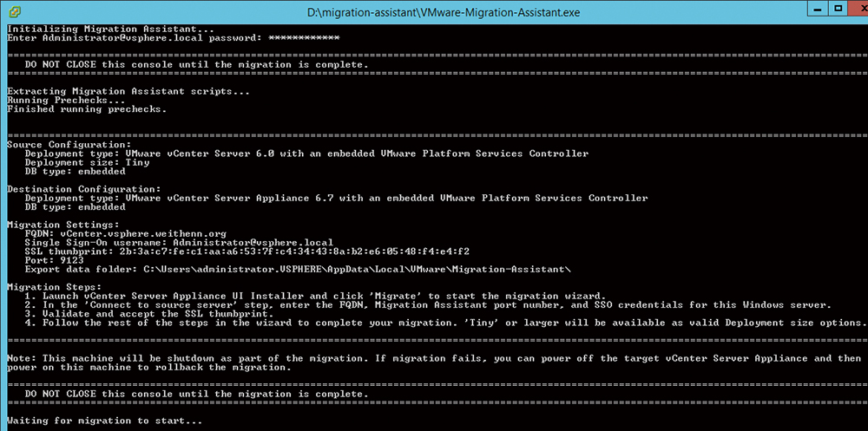868x431 pixels.
Task: Click 'power on this machine to rollback' line
Action: click(149, 367)
